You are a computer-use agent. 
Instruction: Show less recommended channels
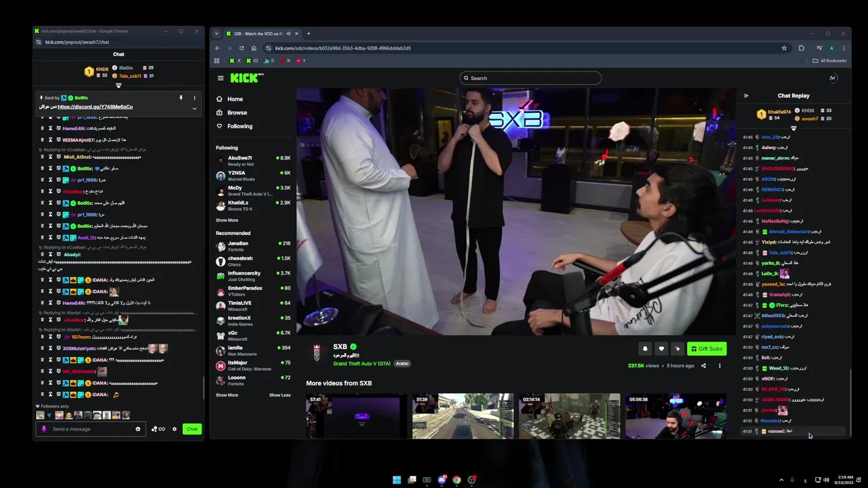click(x=279, y=395)
